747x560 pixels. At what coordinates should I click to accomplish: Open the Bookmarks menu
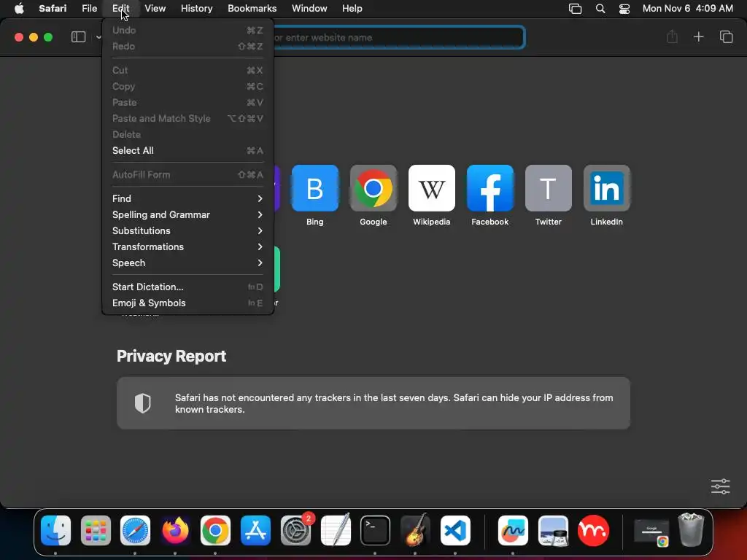pyautogui.click(x=252, y=9)
